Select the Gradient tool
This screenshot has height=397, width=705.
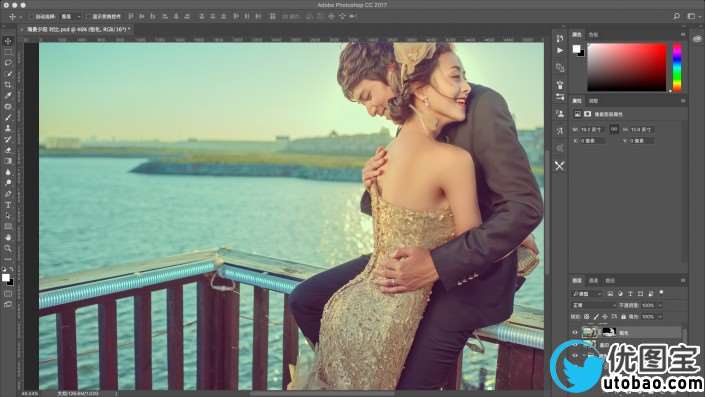pos(8,161)
